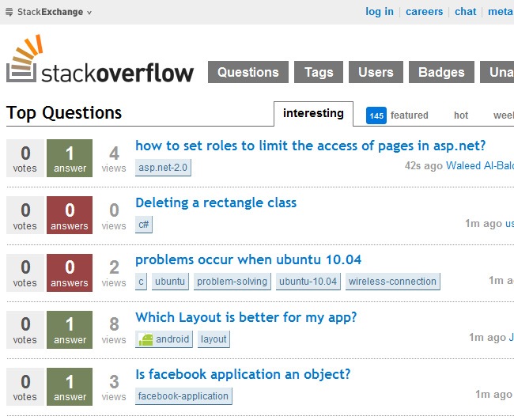Go to the Questions page

coord(248,72)
